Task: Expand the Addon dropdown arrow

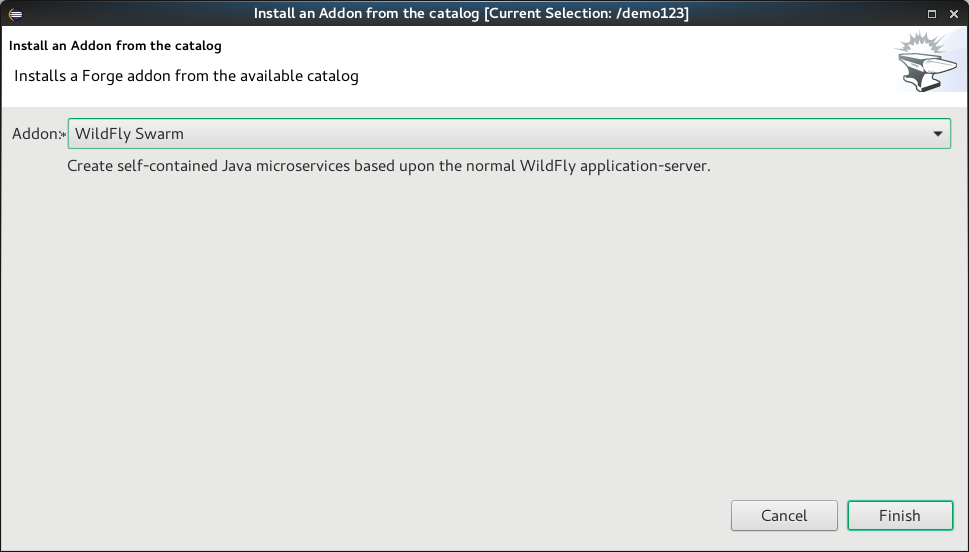Action: [938, 134]
